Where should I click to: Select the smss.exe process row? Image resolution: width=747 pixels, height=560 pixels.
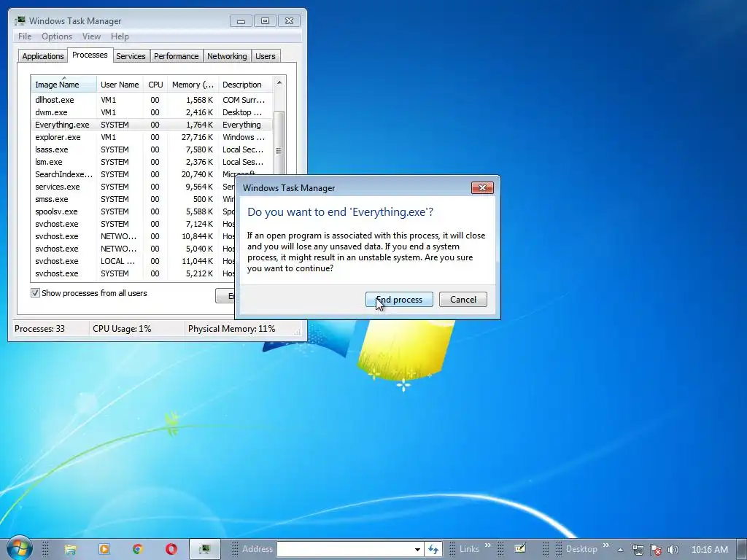[133, 199]
